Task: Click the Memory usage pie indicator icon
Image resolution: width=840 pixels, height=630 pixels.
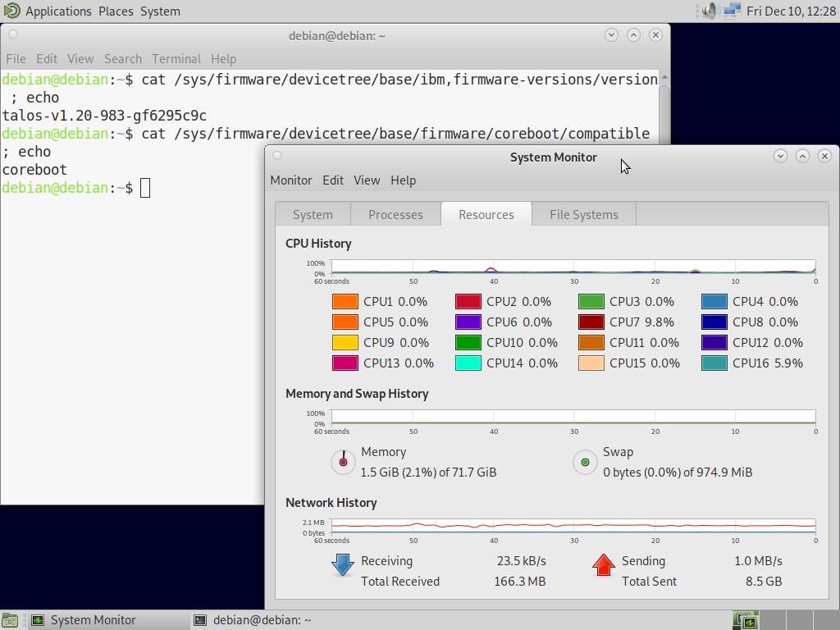Action: (x=343, y=462)
